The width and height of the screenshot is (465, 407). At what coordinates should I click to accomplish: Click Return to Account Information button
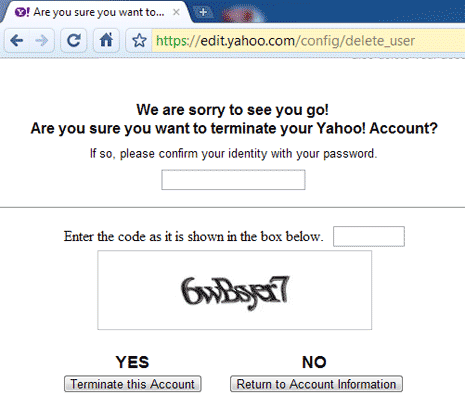point(316,384)
